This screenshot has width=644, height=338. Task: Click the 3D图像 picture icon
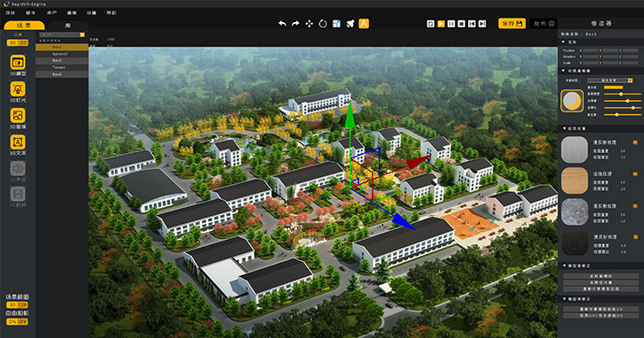click(18, 115)
